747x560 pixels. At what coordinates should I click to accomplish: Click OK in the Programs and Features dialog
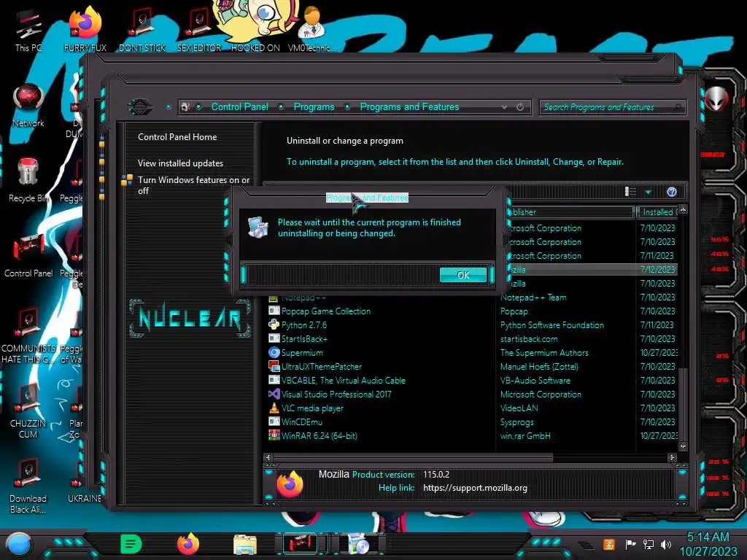click(463, 275)
